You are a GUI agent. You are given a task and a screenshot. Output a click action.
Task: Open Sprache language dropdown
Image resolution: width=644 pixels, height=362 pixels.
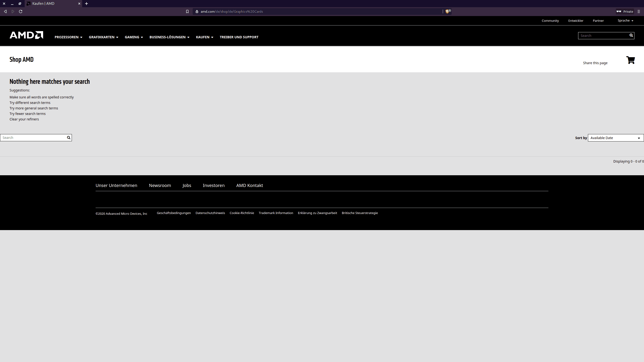point(626,21)
